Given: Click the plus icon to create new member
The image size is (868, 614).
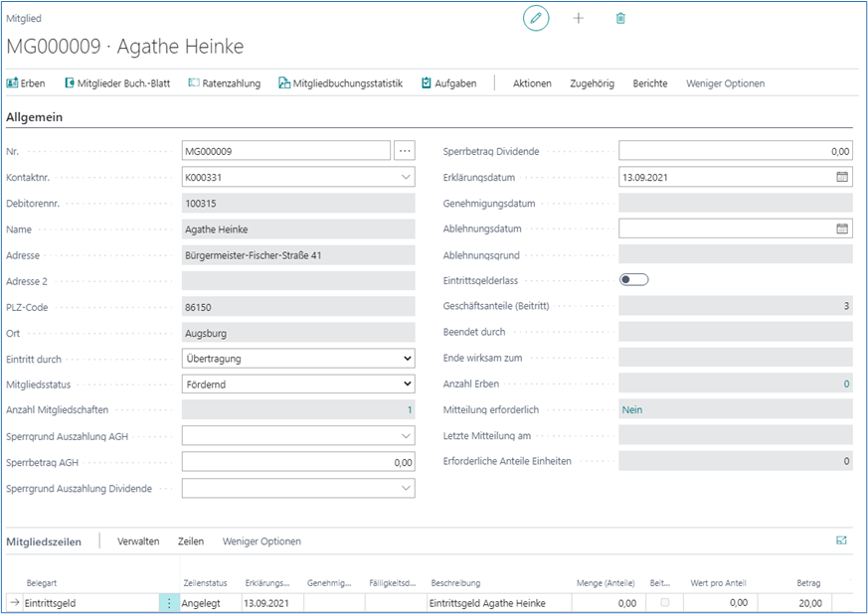Looking at the screenshot, I should tap(579, 18).
